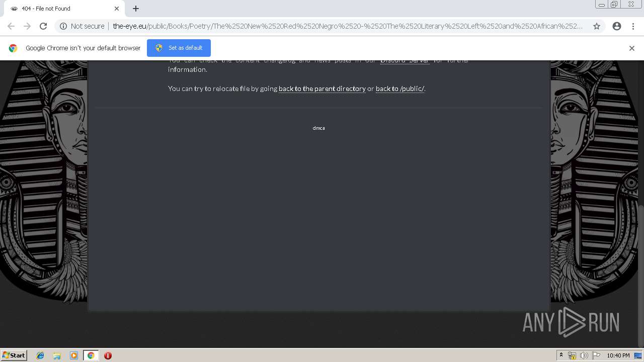Restore down the Chrome window
The height and width of the screenshot is (362, 644).
614,5
